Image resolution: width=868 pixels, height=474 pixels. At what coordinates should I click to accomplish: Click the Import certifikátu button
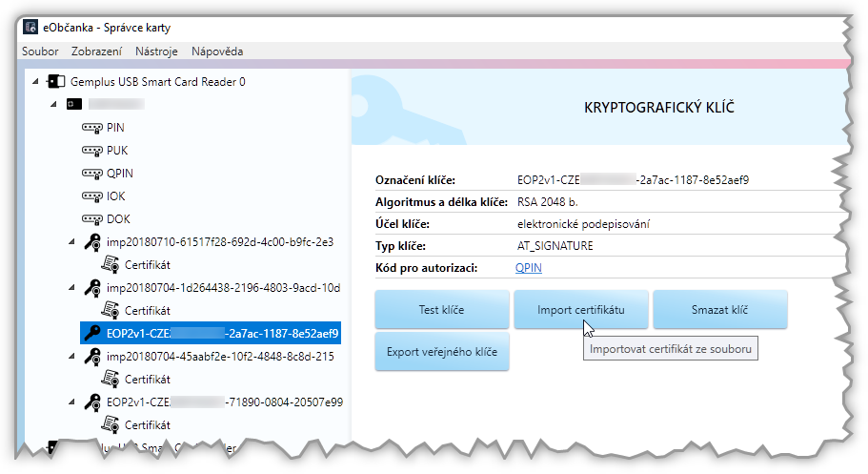(580, 309)
